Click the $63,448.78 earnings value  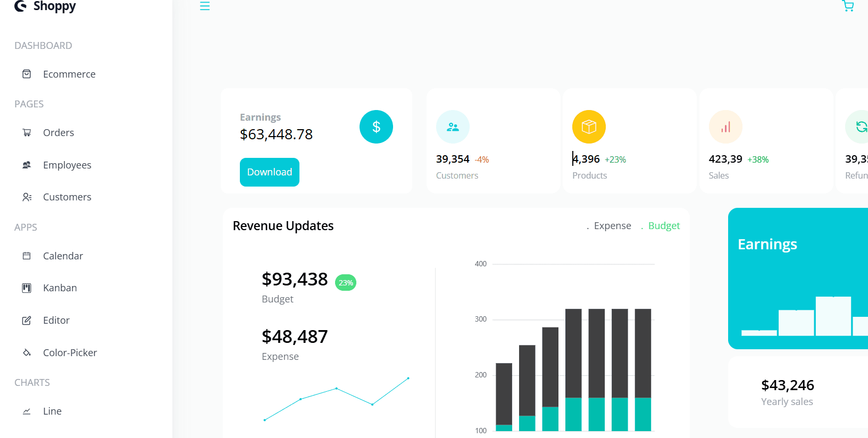276,134
